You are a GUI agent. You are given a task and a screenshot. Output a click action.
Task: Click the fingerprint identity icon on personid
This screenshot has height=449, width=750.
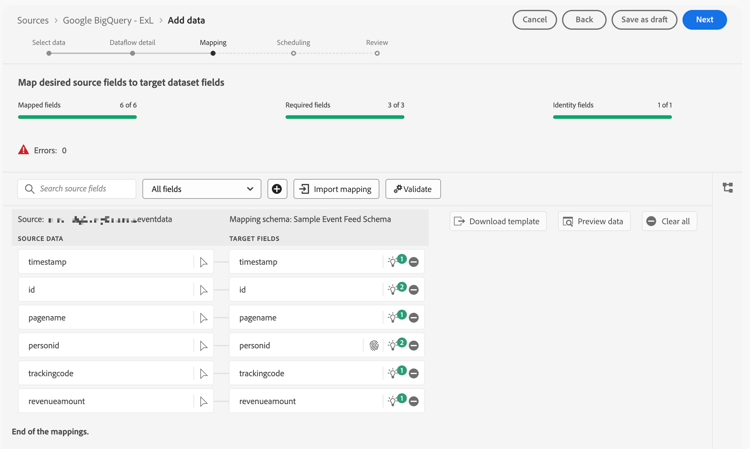[374, 346]
